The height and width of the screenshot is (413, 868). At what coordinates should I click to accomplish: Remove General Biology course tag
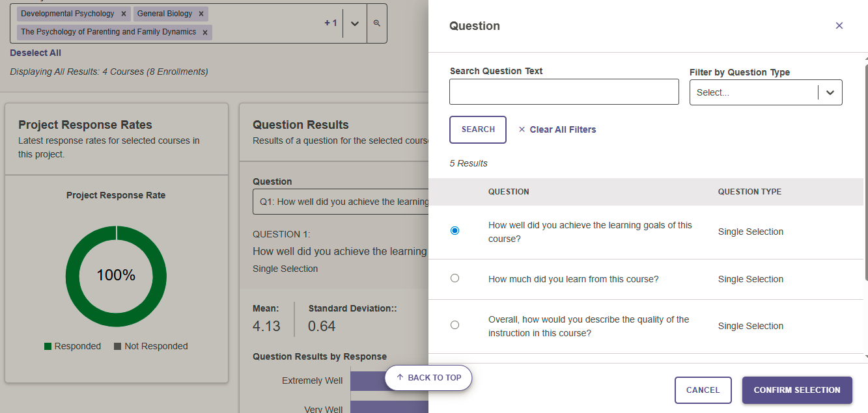click(x=201, y=14)
